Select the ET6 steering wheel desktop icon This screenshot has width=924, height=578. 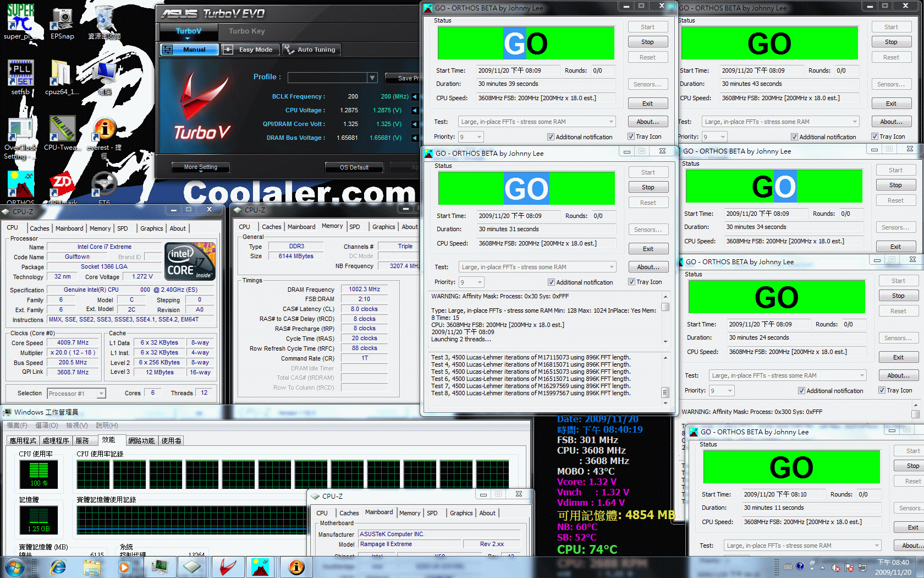tap(105, 188)
